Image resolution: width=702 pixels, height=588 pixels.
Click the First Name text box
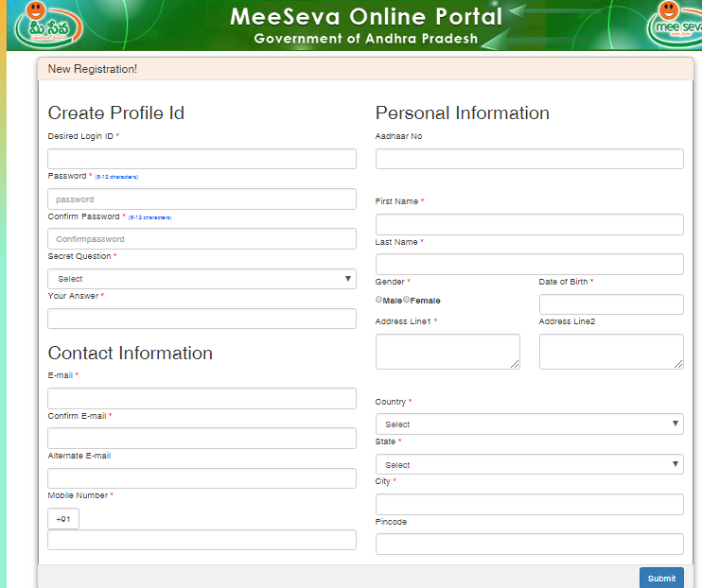(529, 224)
